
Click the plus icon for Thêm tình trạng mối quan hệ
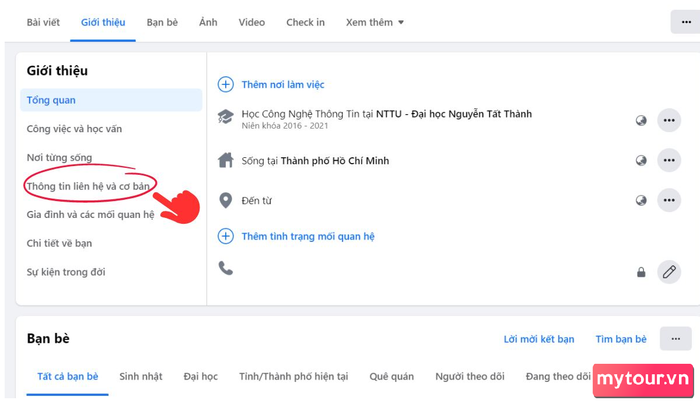(225, 236)
